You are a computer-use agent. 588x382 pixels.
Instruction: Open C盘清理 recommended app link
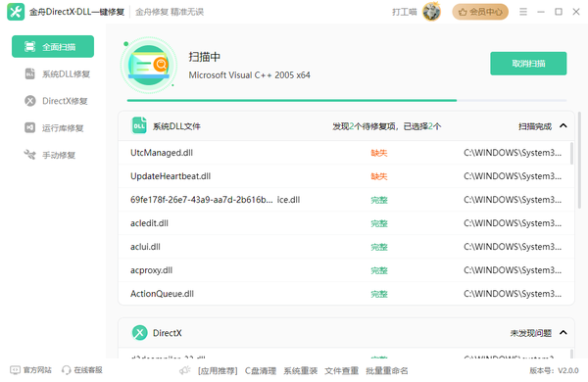click(261, 371)
